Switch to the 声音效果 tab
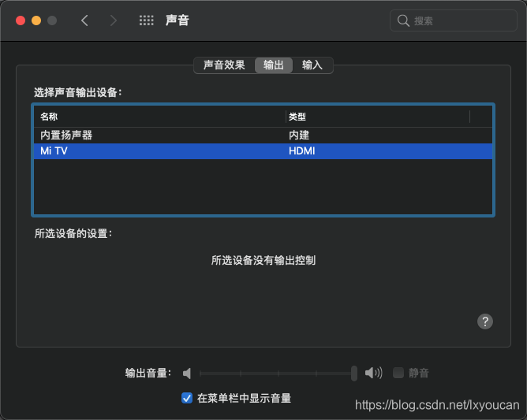527x420 pixels. click(224, 65)
